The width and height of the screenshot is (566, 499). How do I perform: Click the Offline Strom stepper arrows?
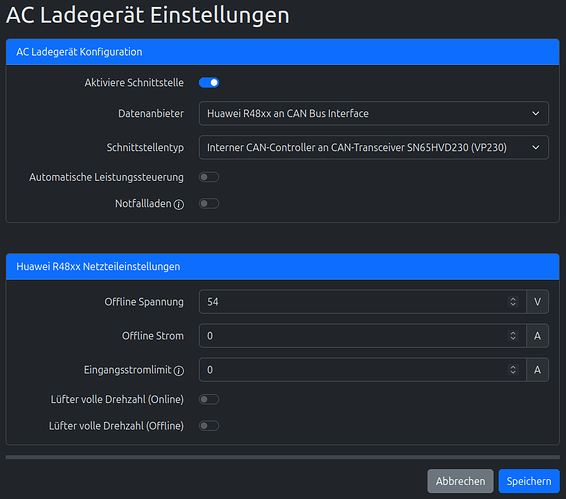coord(513,335)
